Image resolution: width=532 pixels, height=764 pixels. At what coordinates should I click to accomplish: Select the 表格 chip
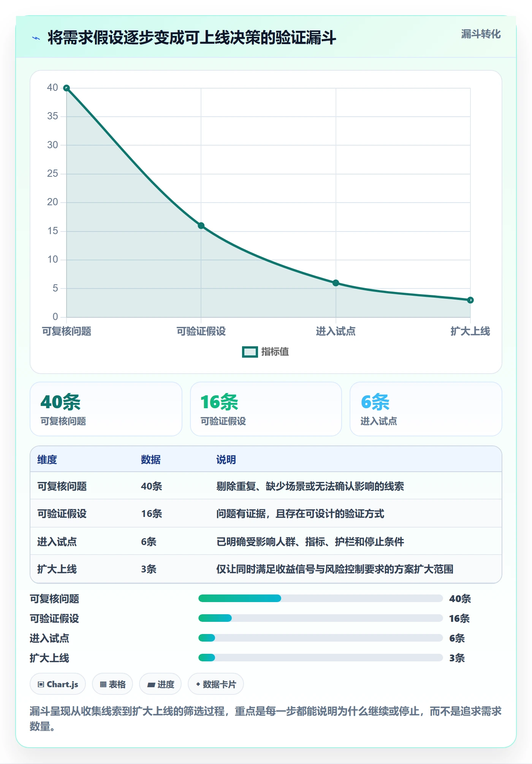click(x=112, y=685)
